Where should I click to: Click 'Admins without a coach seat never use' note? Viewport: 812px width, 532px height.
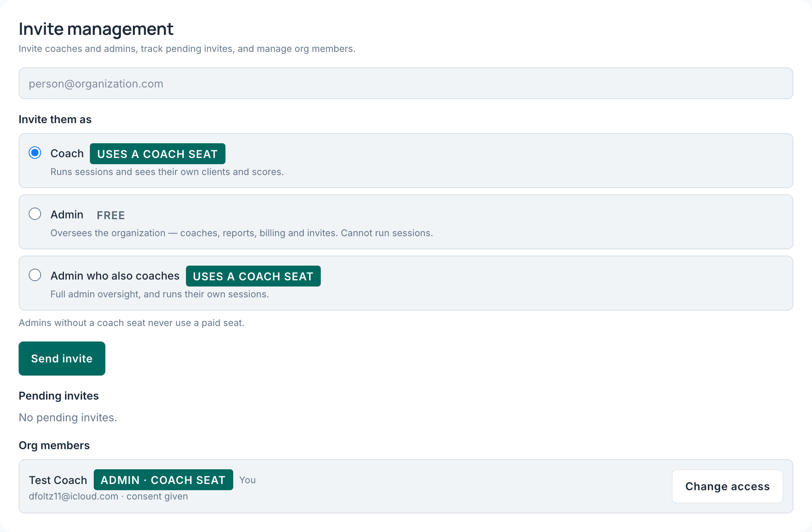[x=131, y=323]
